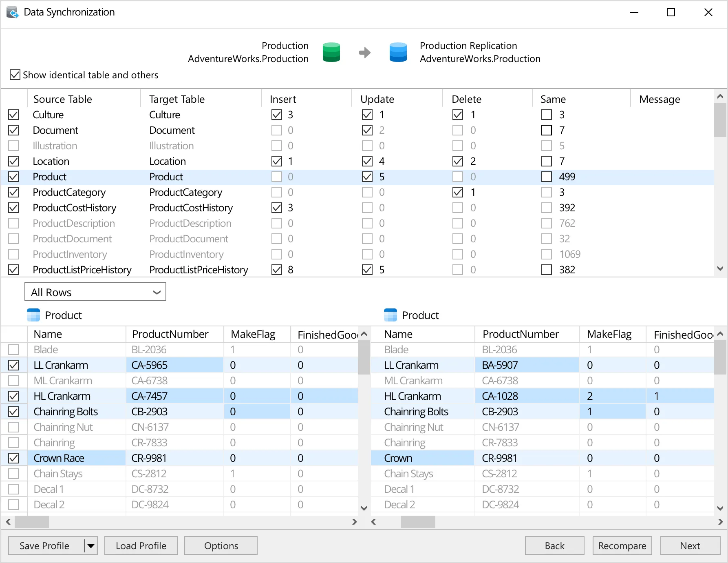The image size is (728, 563).
Task: Uncheck the ProductCostHistory Insert checkbox
Action: (277, 208)
